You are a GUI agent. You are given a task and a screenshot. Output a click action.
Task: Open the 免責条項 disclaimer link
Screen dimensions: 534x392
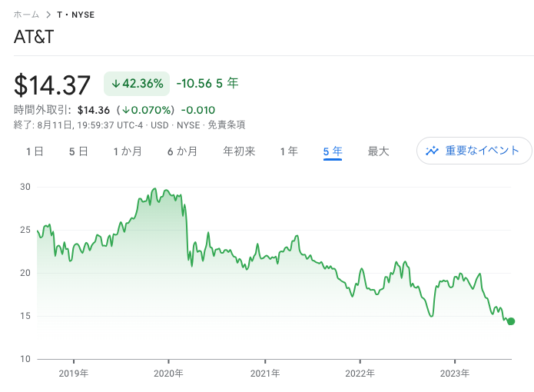click(227, 125)
